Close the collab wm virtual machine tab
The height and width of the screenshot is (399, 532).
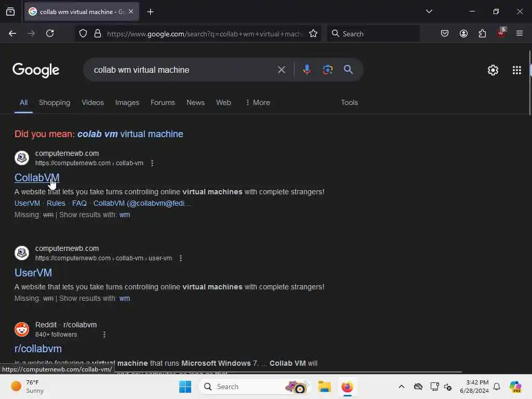(131, 11)
